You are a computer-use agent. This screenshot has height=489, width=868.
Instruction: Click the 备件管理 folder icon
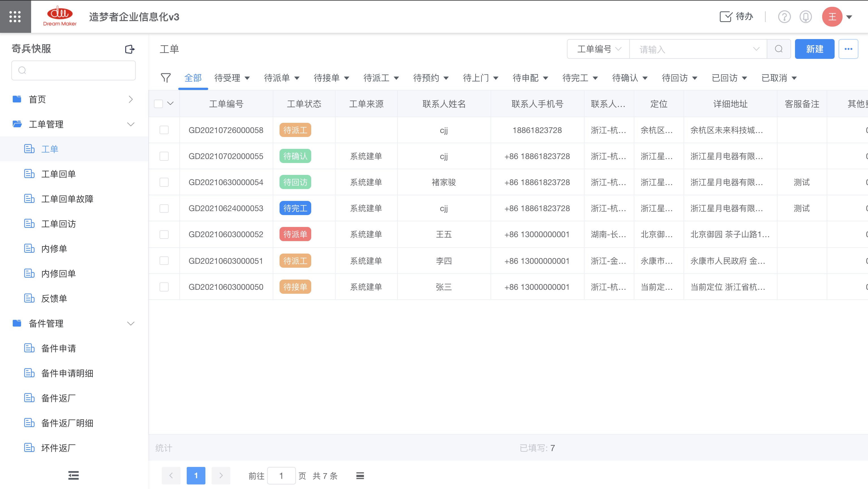pos(17,323)
